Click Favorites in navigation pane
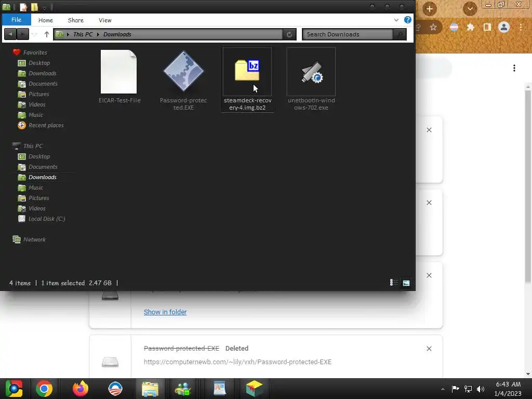This screenshot has height=399, width=532. (35, 52)
